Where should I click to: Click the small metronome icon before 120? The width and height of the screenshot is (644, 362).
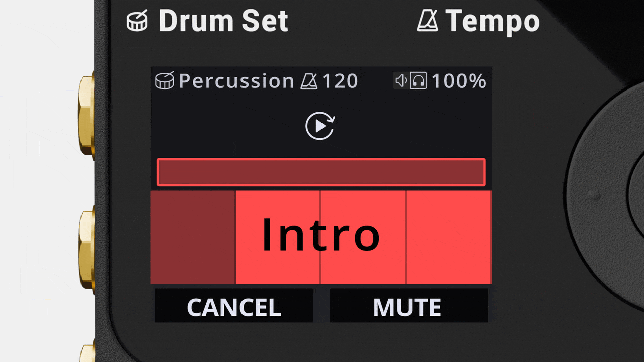(x=309, y=81)
